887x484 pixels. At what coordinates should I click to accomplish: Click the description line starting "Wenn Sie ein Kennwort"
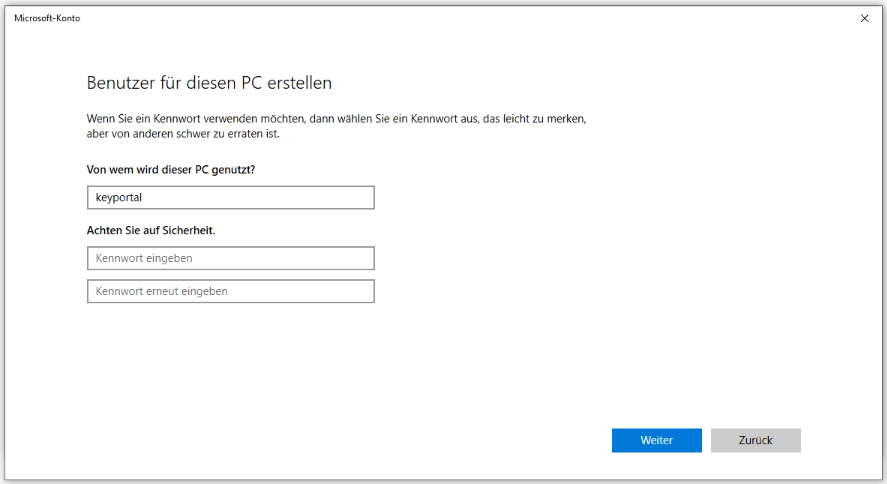336,118
